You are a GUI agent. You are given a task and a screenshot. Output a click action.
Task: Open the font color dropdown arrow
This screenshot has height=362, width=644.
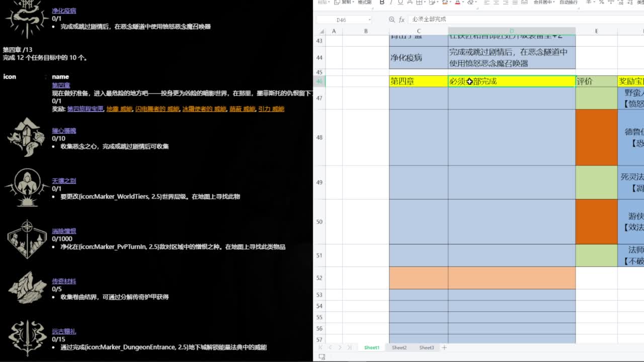coord(463,3)
